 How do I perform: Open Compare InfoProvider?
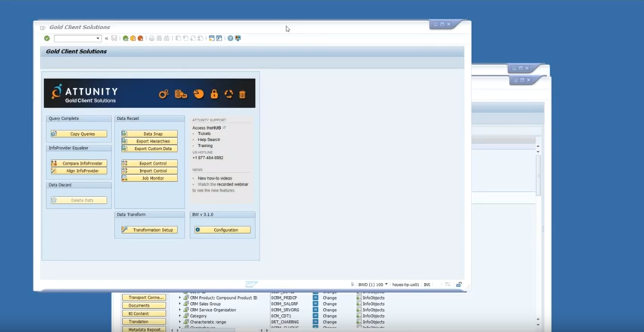pos(79,163)
